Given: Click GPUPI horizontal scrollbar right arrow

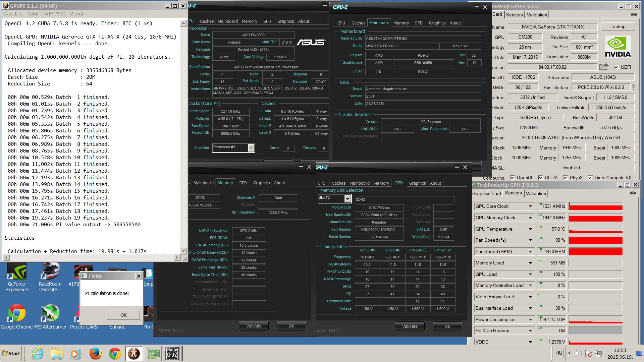Looking at the screenshot, I should [177, 257].
